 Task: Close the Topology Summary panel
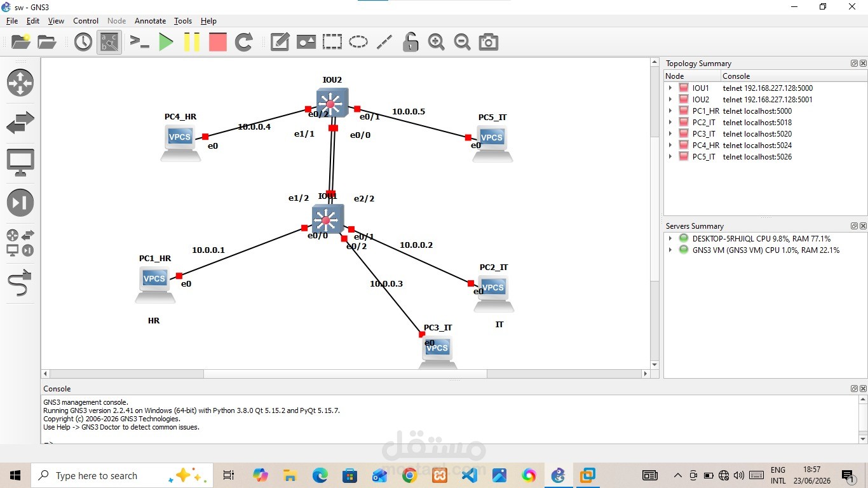[863, 64]
